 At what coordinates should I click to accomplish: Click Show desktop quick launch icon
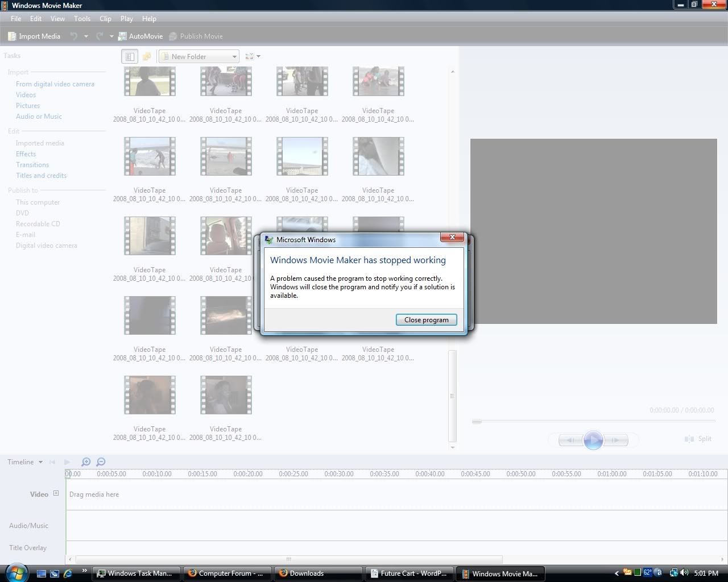point(42,573)
